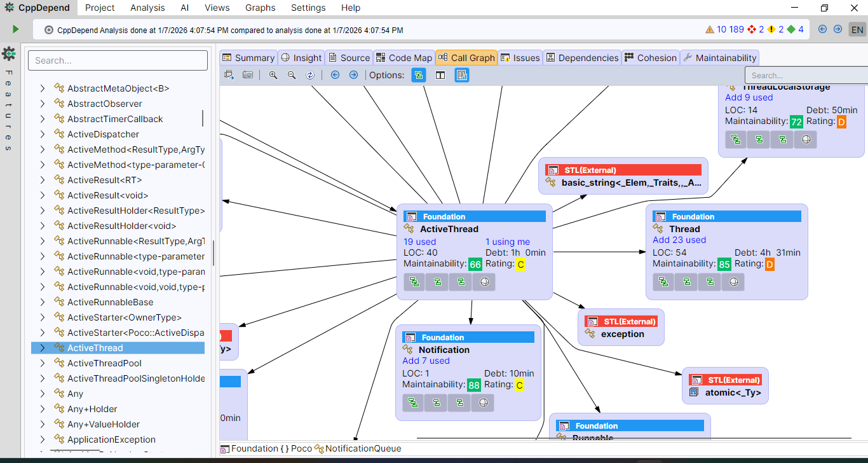This screenshot has width=868, height=463.
Task: Click the Features gear icon in sidebar
Action: (9, 53)
